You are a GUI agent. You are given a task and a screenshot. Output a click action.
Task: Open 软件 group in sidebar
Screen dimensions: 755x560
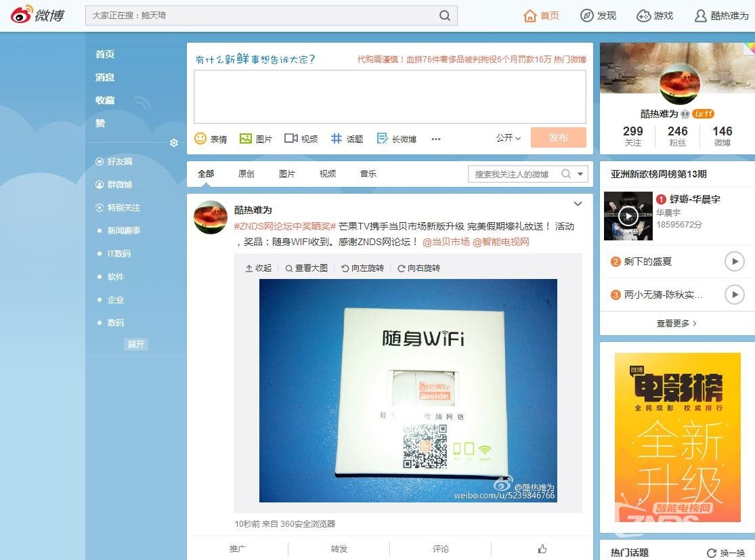click(116, 277)
